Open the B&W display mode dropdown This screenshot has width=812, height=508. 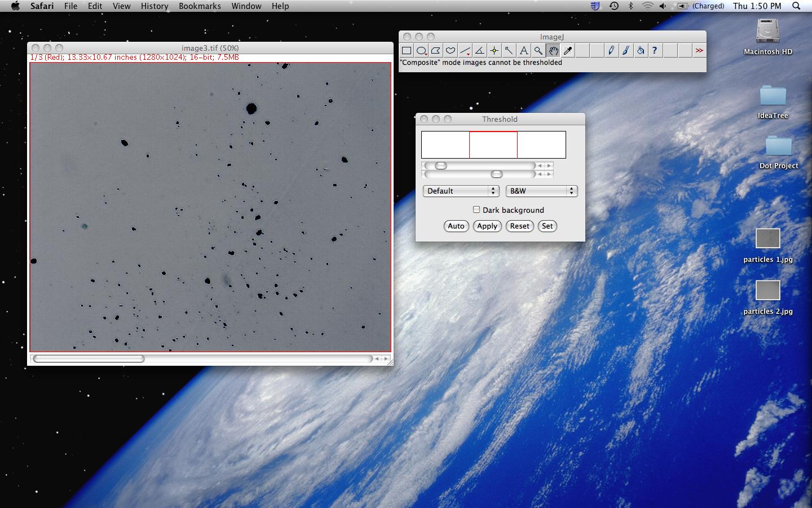(541, 191)
